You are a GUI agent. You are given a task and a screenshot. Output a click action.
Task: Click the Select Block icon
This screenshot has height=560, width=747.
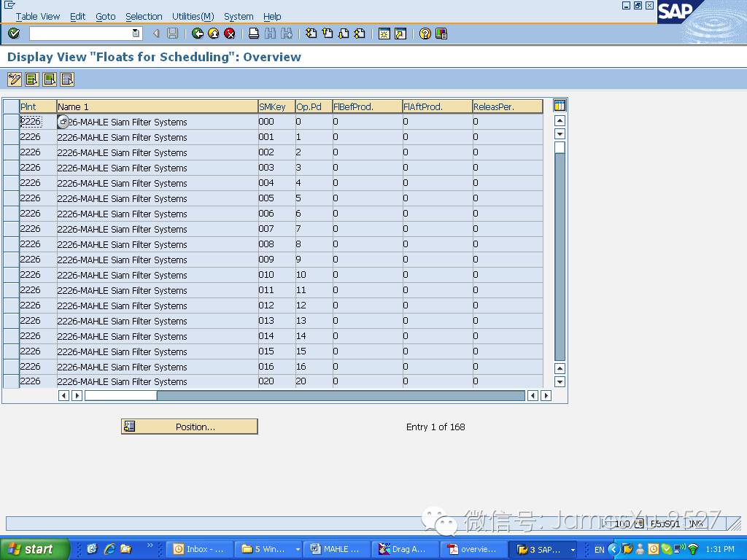tap(50, 79)
